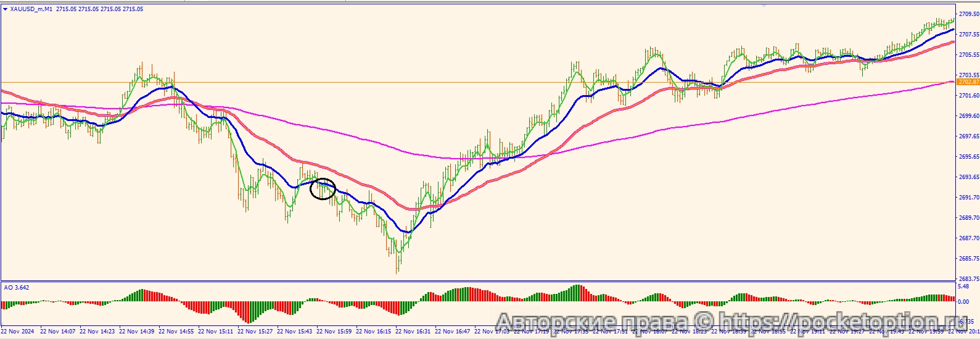980x339 pixels.
Task: Click the 22 Nov 2024 date label
Action: tap(18, 332)
